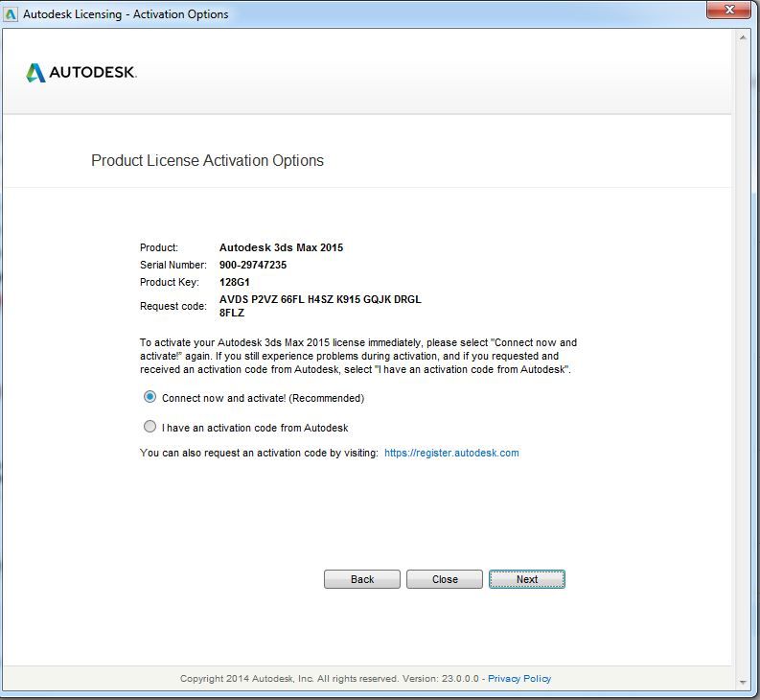The width and height of the screenshot is (760, 700).
Task: Click product name Autodesk 3ds Max 2015
Action: [x=281, y=247]
